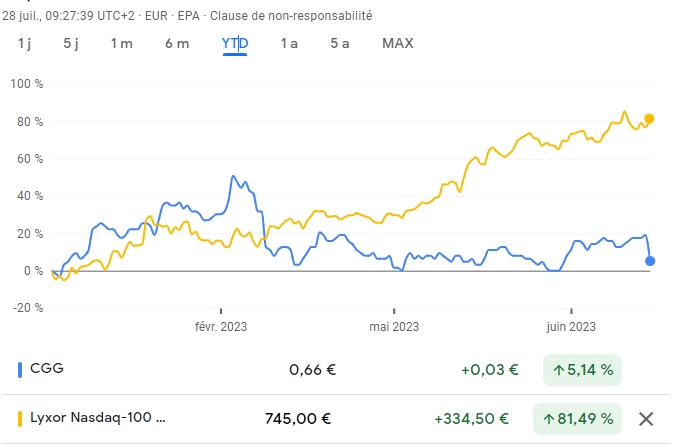Click the green 5,14 % change badge
The width and height of the screenshot is (687, 447).
pyautogui.click(x=583, y=369)
